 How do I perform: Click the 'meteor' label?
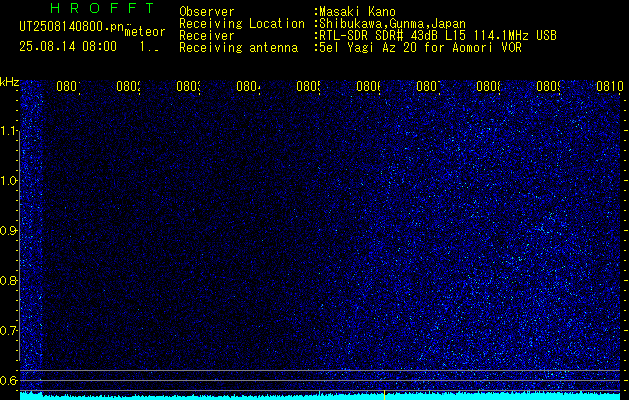point(145,32)
